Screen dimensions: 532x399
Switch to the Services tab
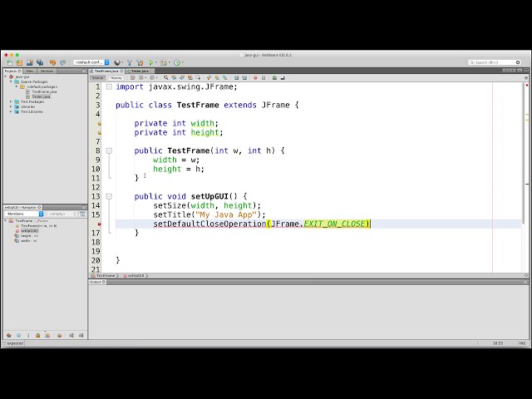point(47,71)
